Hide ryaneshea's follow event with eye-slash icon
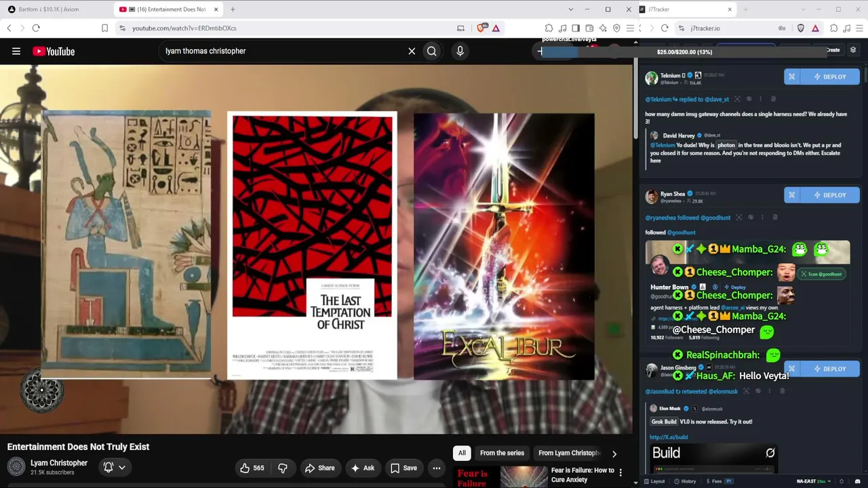This screenshot has width=868, height=488. 750,218
